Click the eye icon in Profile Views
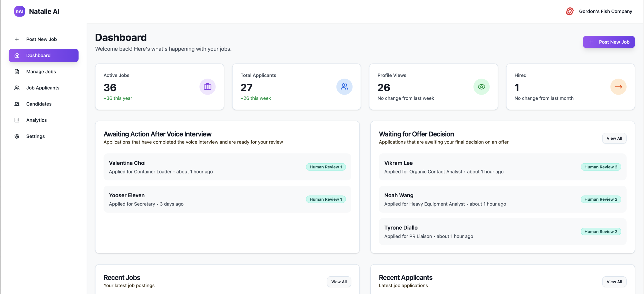Viewport: 644px width, 294px height. pos(481,87)
